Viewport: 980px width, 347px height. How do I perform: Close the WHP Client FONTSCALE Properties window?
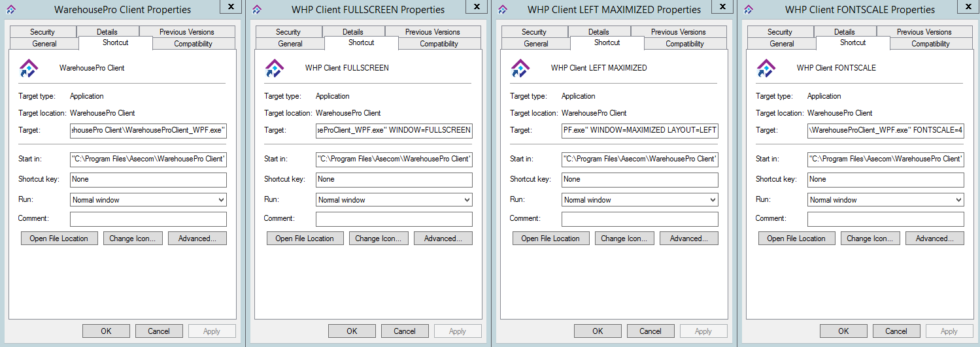click(968, 5)
